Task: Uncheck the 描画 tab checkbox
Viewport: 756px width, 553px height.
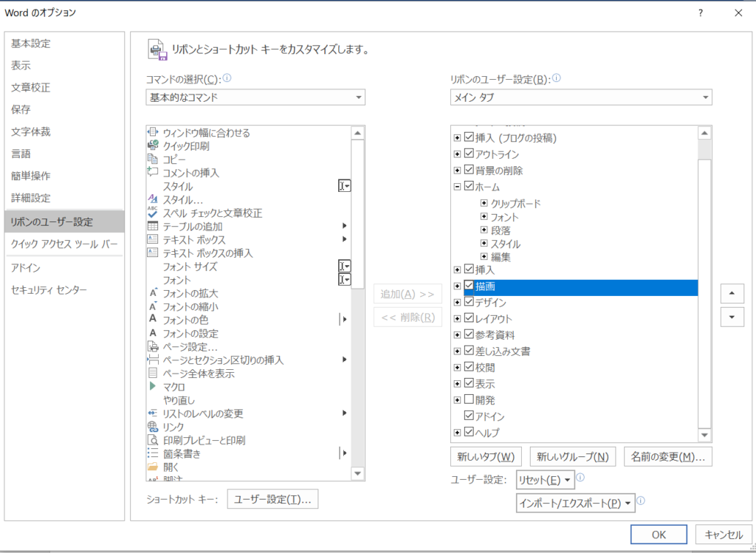Action: click(469, 286)
